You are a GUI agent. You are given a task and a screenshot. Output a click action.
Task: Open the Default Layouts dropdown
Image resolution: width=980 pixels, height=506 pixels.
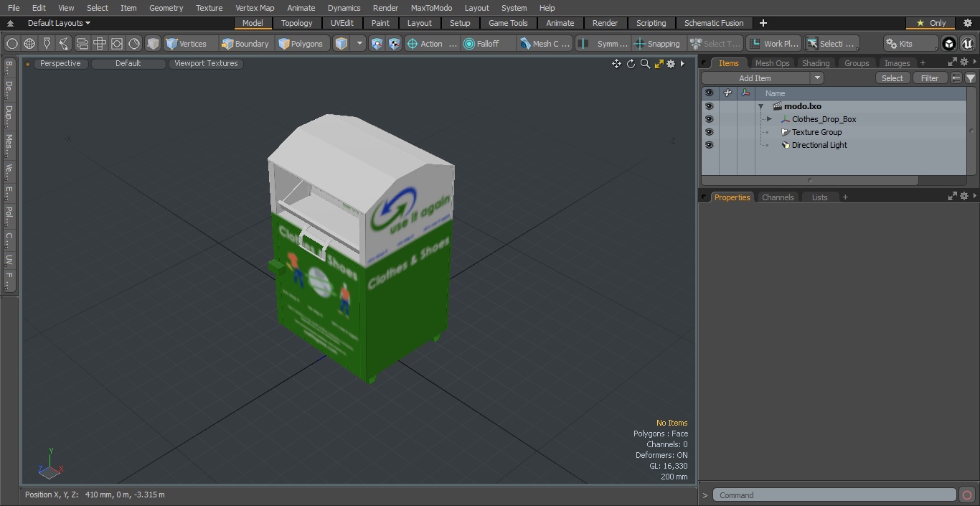tap(59, 23)
